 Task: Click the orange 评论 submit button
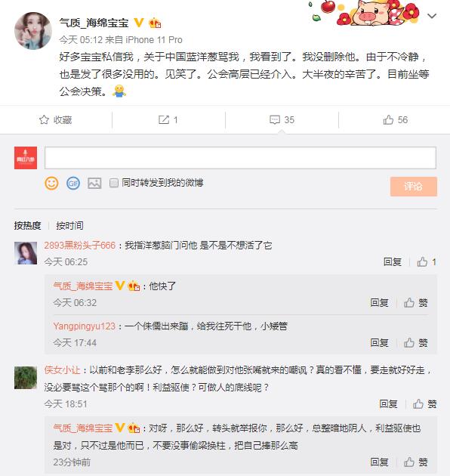[x=414, y=187]
